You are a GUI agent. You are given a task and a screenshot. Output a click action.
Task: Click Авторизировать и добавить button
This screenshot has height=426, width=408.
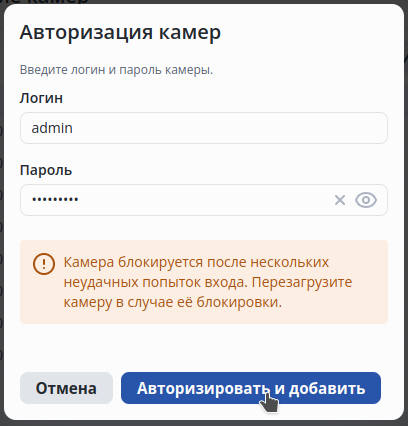[251, 388]
